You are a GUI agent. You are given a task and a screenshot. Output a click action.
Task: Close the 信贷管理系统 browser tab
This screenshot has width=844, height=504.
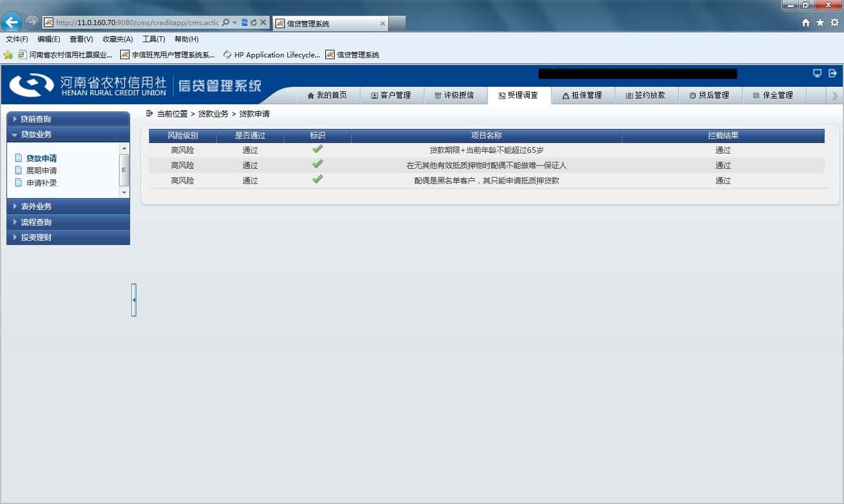tap(383, 23)
